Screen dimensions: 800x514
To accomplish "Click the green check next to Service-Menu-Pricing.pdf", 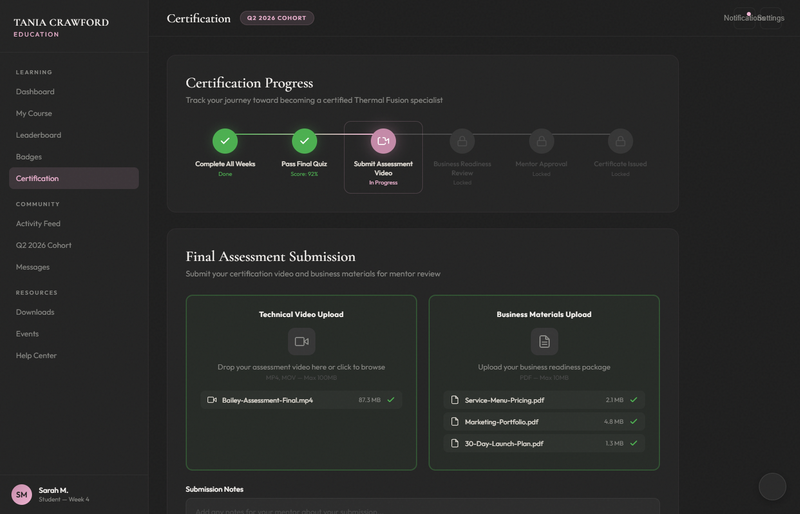I will coord(634,400).
